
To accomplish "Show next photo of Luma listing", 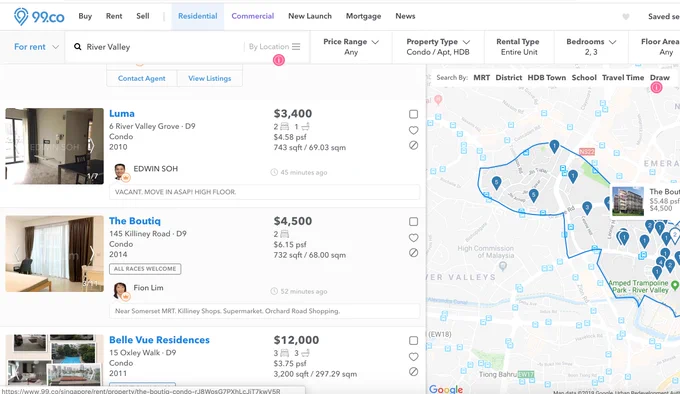I will click(92, 146).
